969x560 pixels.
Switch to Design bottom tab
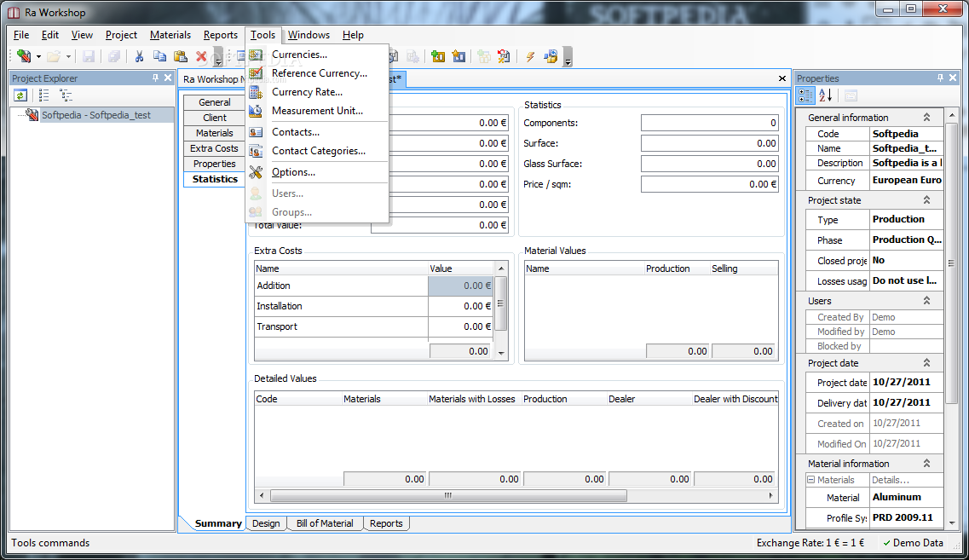pos(266,523)
